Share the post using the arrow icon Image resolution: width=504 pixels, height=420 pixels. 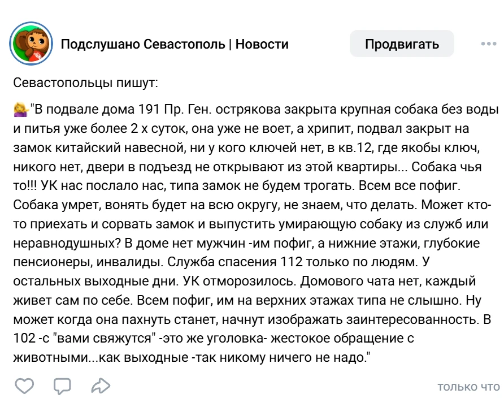(101, 386)
